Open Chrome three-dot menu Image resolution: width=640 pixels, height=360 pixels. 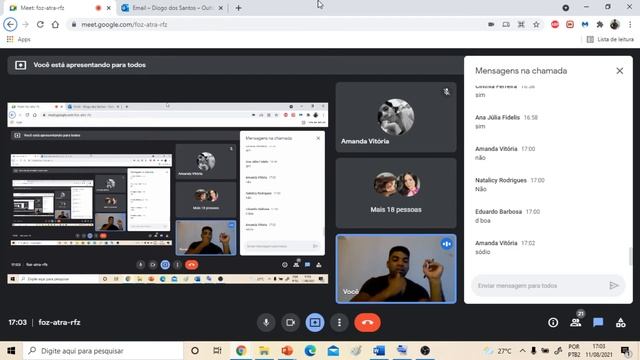(x=630, y=24)
